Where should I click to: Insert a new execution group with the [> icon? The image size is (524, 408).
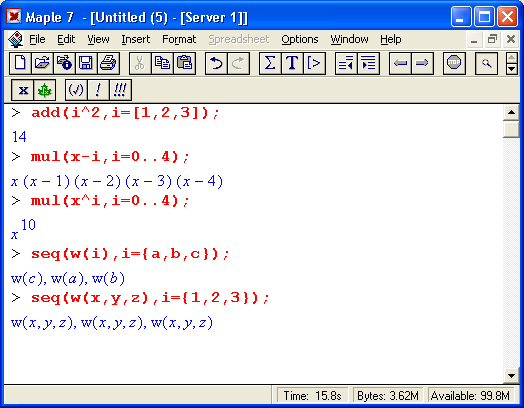pos(314,63)
